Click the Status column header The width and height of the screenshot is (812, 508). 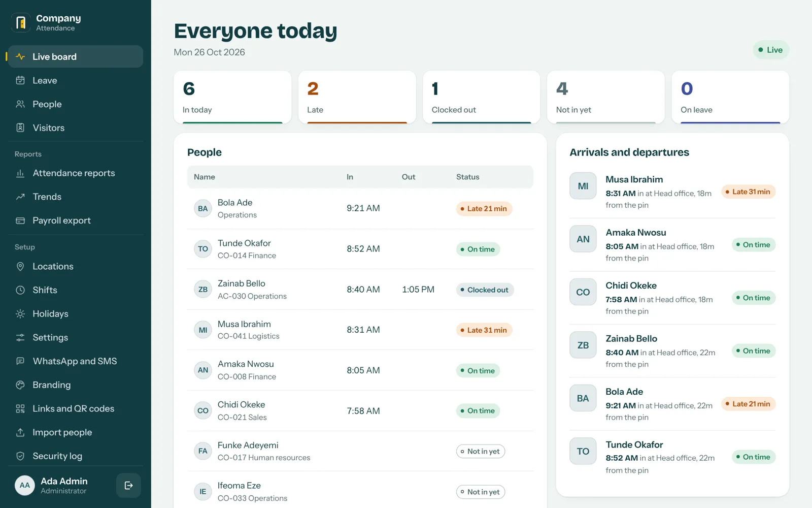click(467, 177)
